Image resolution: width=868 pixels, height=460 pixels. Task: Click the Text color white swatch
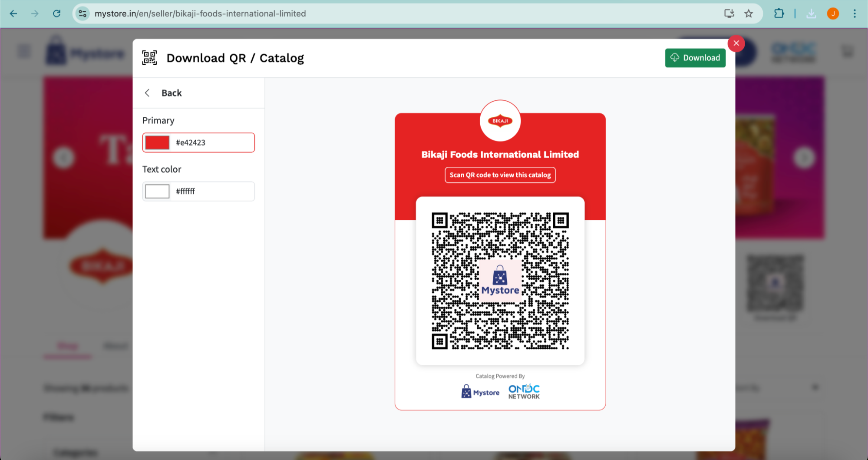(x=157, y=191)
